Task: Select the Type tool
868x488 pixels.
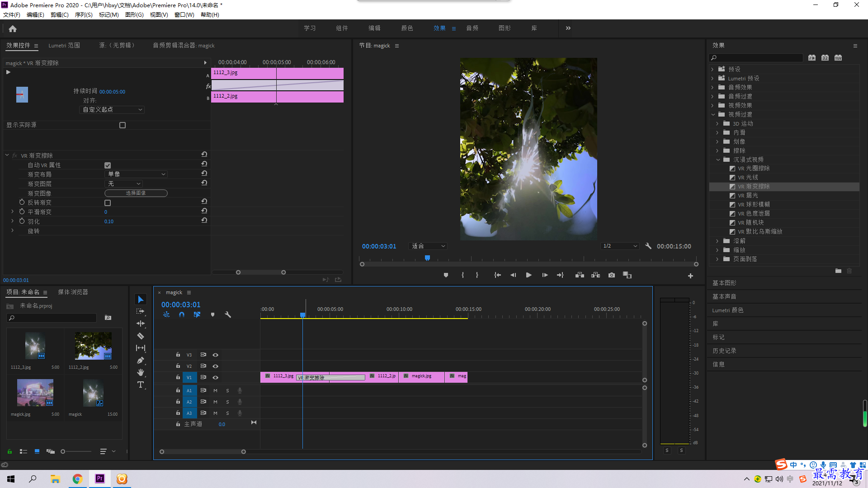Action: [x=141, y=385]
